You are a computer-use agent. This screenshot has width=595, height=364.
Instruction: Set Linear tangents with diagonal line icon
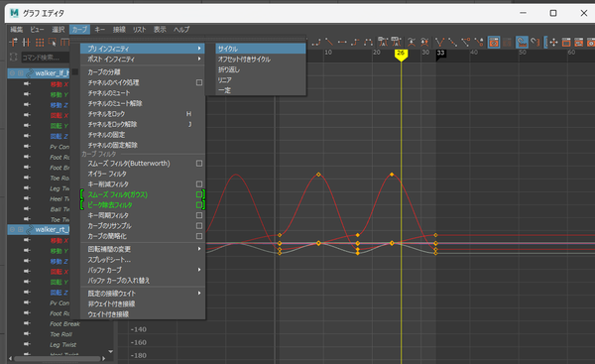click(x=329, y=42)
